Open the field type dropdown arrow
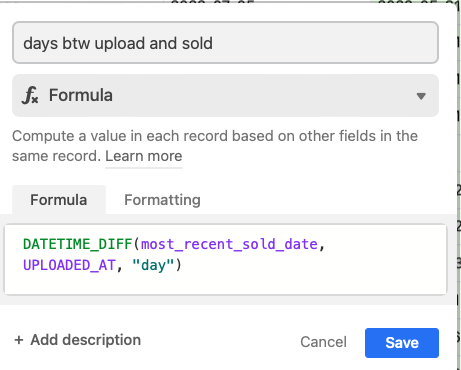Viewport: 461px width, 370px height. [421, 96]
